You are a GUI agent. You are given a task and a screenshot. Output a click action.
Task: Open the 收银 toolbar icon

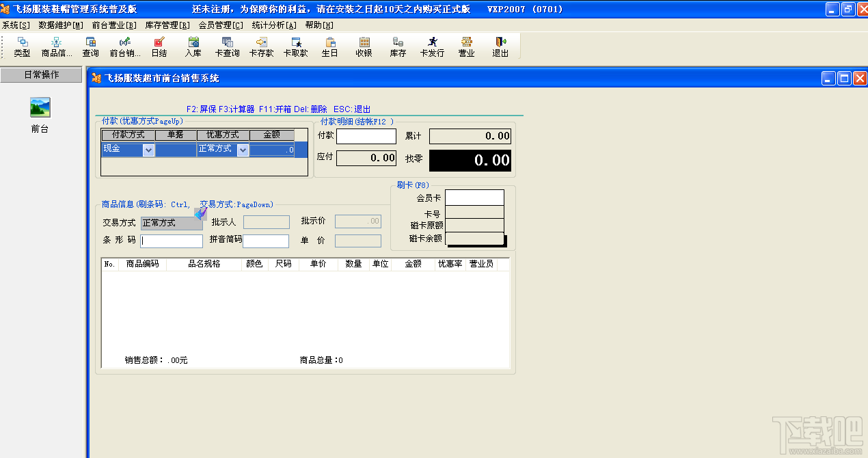coord(364,46)
